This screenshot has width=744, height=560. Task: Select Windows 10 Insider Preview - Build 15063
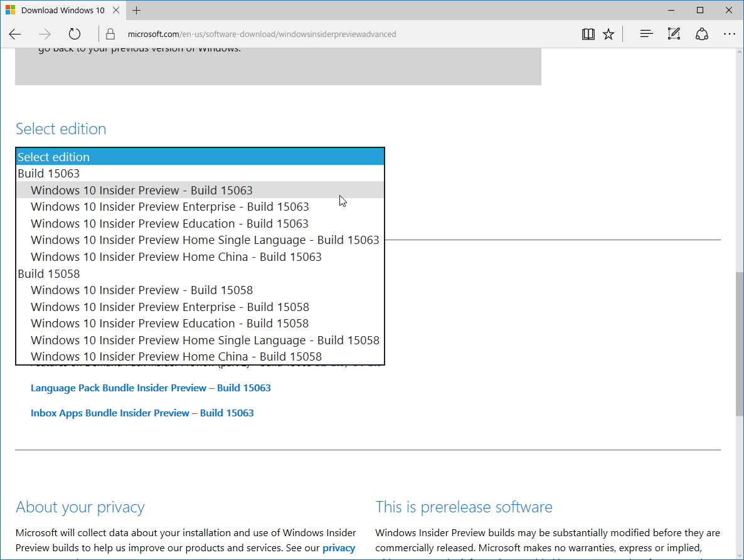(x=141, y=189)
